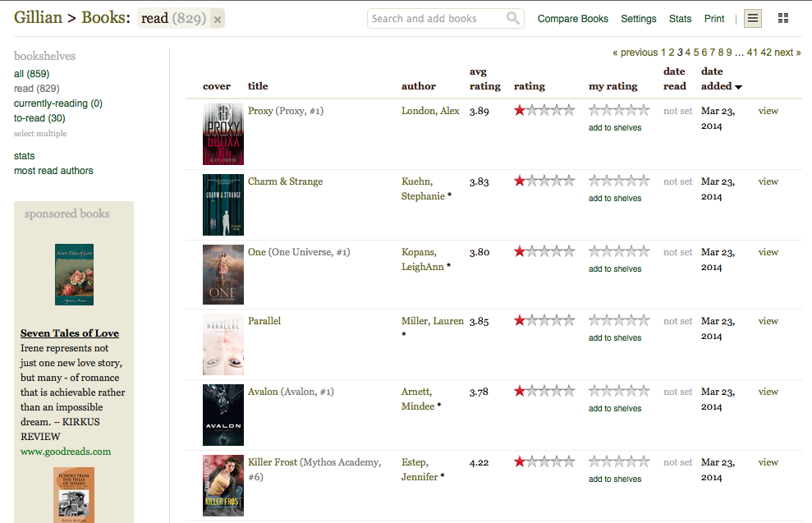Add Avalon to shelves
Viewport: 812px width, 523px height.
click(x=615, y=409)
